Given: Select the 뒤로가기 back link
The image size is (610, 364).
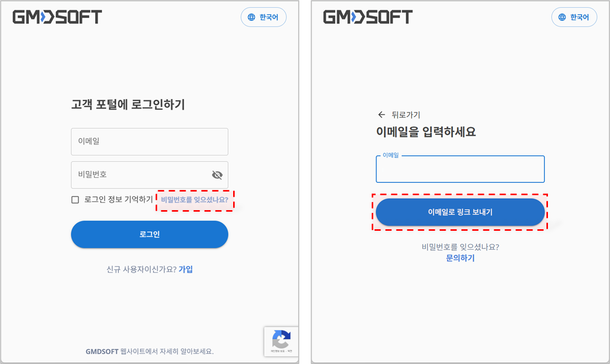Looking at the screenshot, I should (406, 115).
